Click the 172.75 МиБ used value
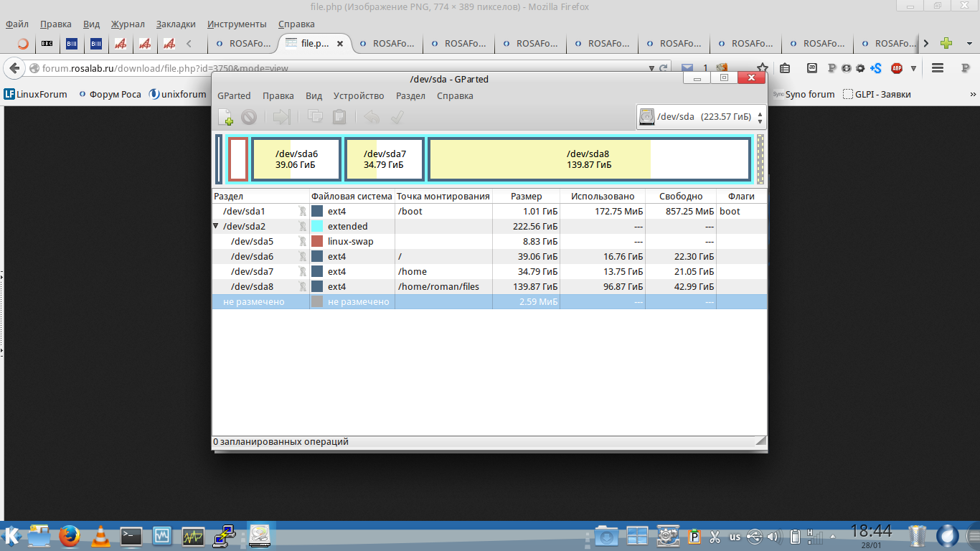Viewport: 980px width, 551px height. point(618,211)
